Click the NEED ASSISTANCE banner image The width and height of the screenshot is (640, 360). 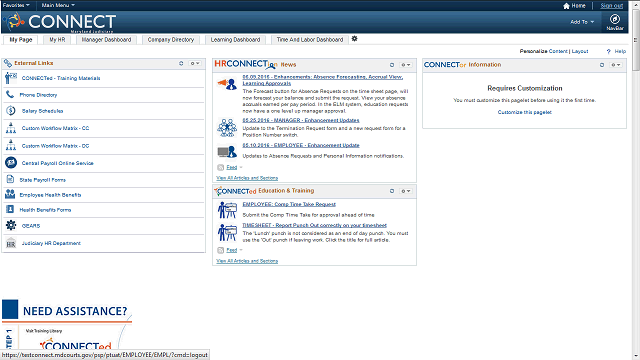point(67,324)
